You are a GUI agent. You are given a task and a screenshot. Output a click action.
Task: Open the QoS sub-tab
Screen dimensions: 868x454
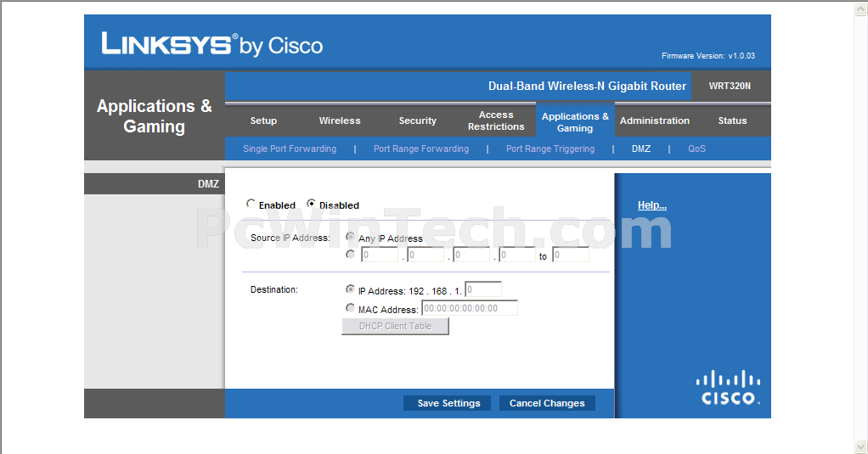(697, 149)
